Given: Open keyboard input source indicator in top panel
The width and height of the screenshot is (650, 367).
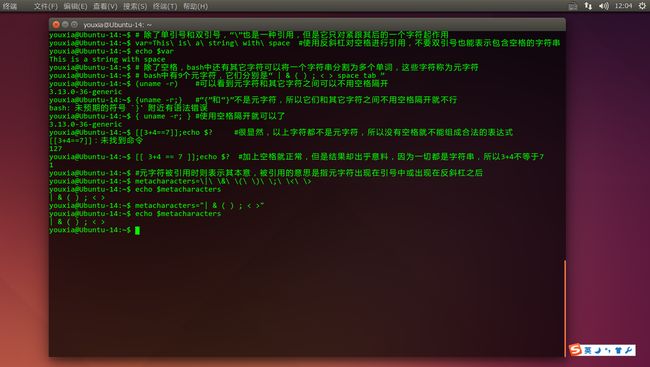Looking at the screenshot, I should 573,6.
